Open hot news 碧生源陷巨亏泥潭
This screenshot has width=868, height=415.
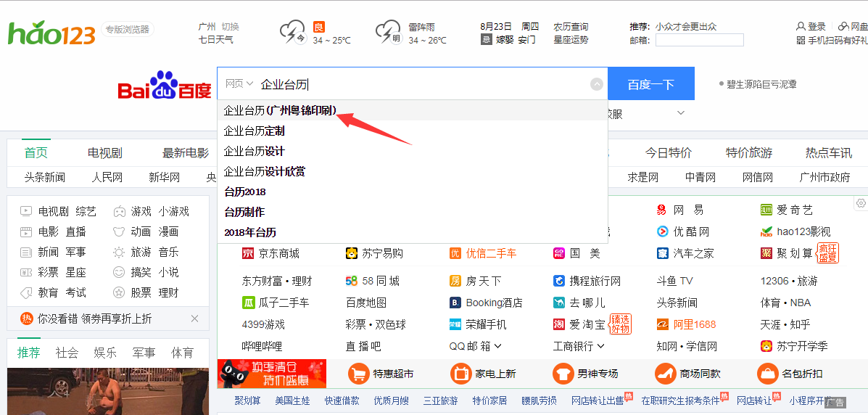761,84
